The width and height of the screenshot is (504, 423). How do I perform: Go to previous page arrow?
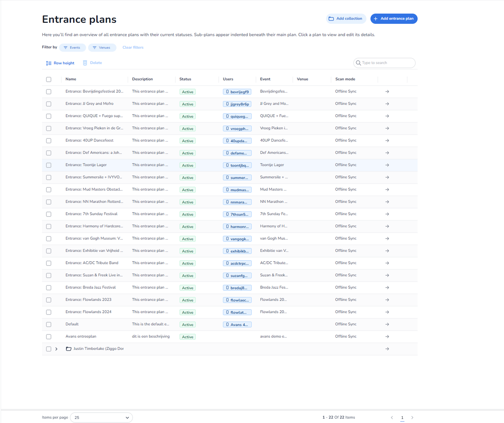392,418
